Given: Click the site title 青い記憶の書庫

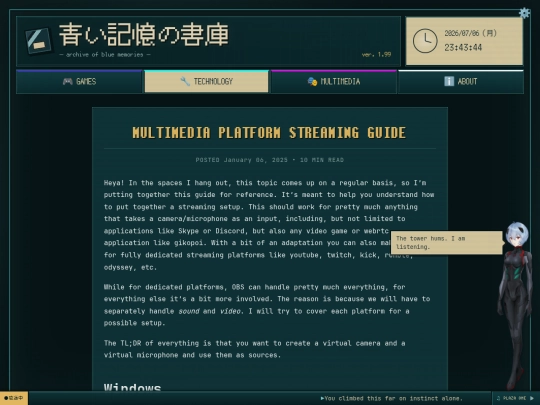Looking at the screenshot, I should point(144,35).
